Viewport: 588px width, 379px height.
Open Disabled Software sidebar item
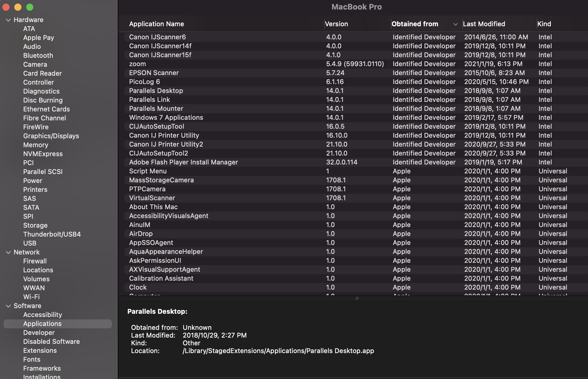point(51,341)
